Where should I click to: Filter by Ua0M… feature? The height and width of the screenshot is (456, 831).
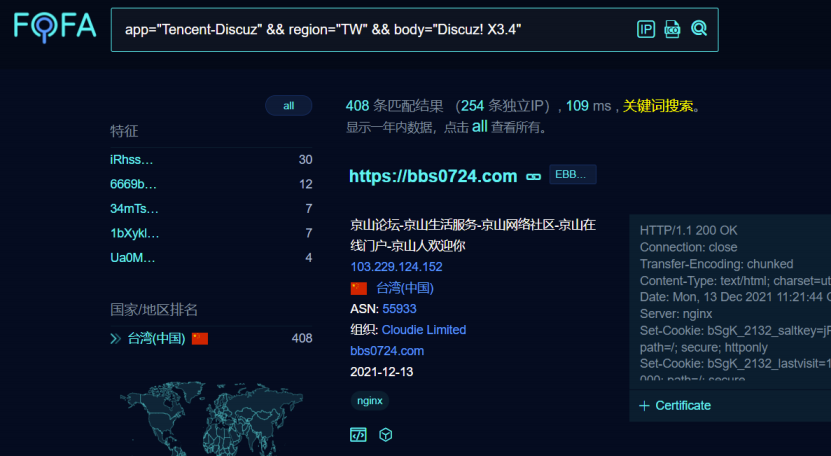point(132,258)
